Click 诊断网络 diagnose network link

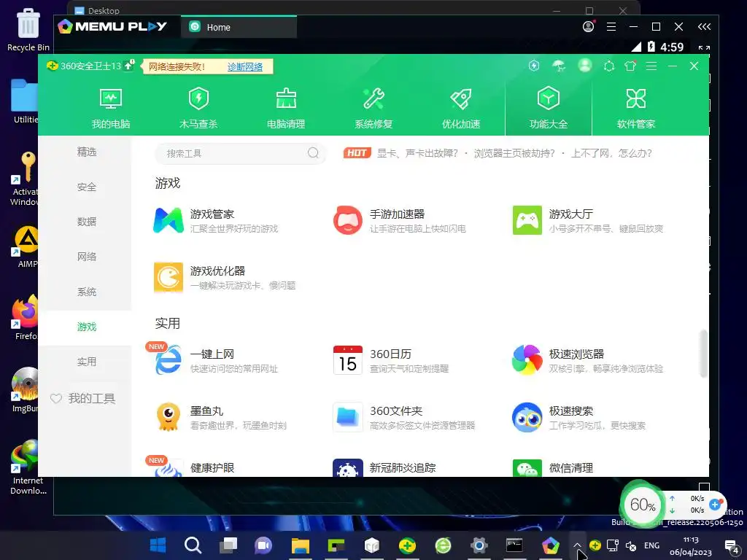coord(245,66)
